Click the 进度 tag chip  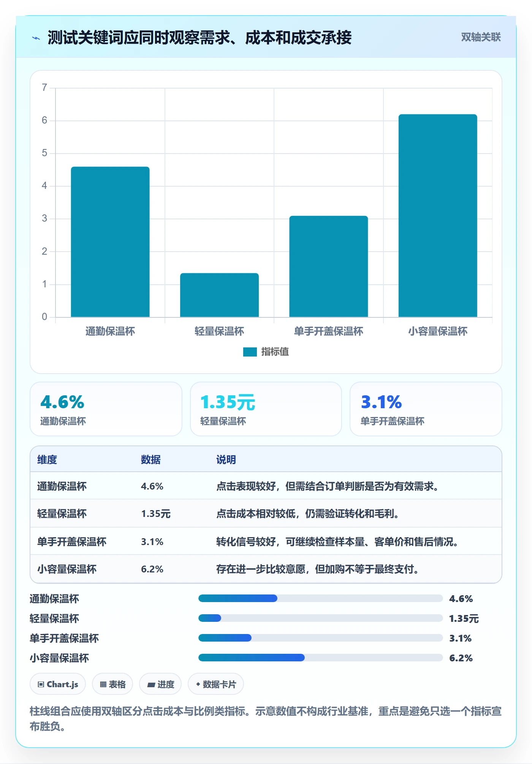160,684
